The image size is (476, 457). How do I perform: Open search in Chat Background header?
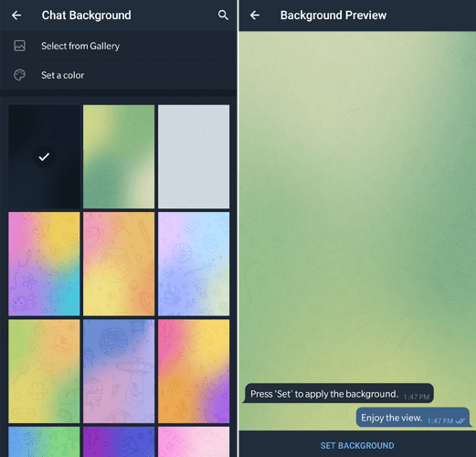click(223, 15)
